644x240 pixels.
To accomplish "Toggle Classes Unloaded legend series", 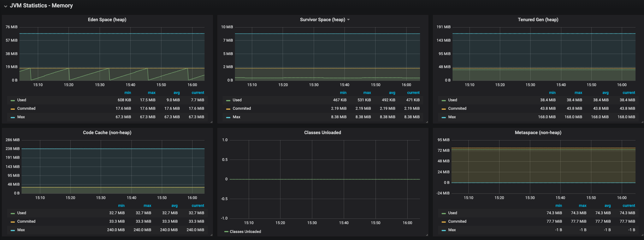I will pos(245,232).
